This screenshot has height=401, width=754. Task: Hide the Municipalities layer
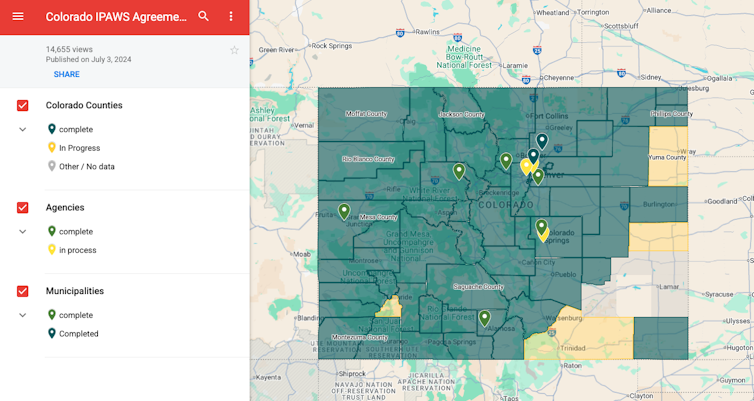[23, 291]
